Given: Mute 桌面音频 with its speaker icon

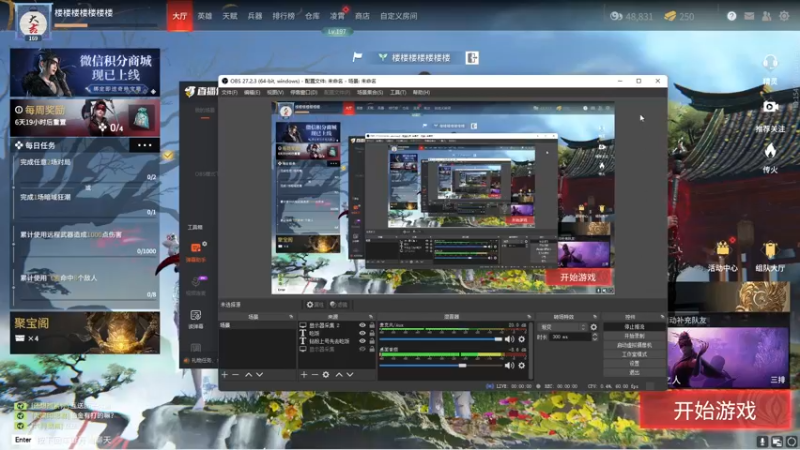Looking at the screenshot, I should pos(509,365).
